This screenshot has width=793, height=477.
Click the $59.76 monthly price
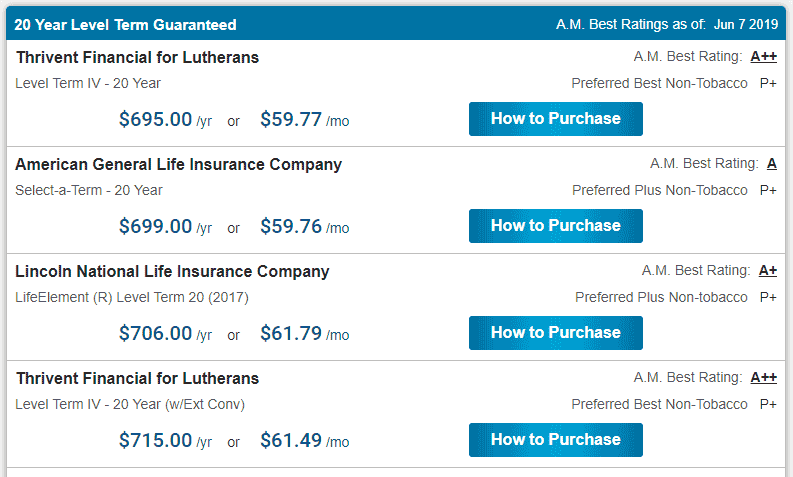[x=291, y=226]
